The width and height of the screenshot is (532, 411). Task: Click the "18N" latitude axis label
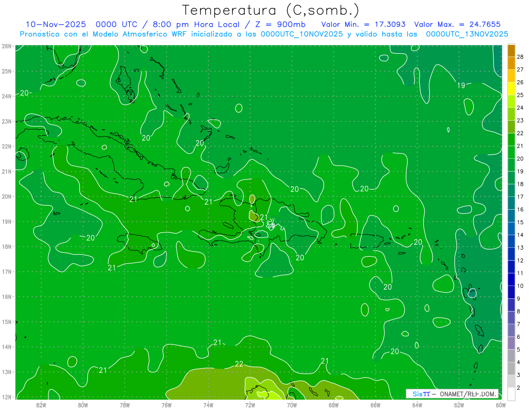click(6, 247)
